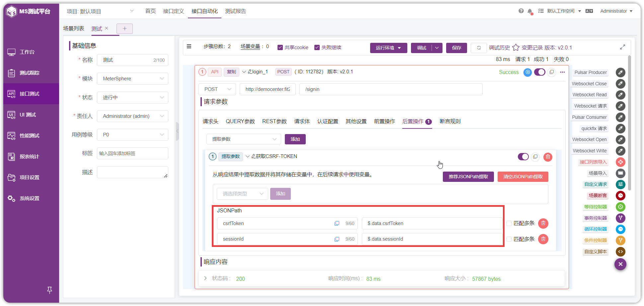Delete the sessionId JSONPath row
This screenshot has width=644, height=306.
[x=543, y=239]
